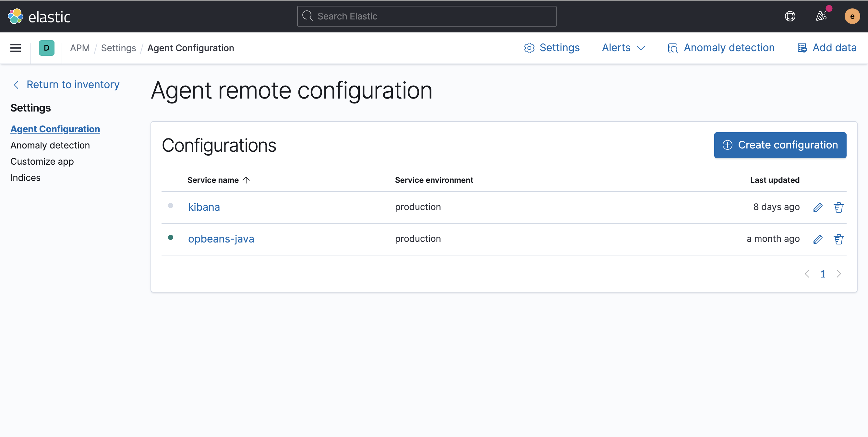Delete the opbeans-java configuration
Viewport: 868px width, 437px height.
(x=839, y=239)
